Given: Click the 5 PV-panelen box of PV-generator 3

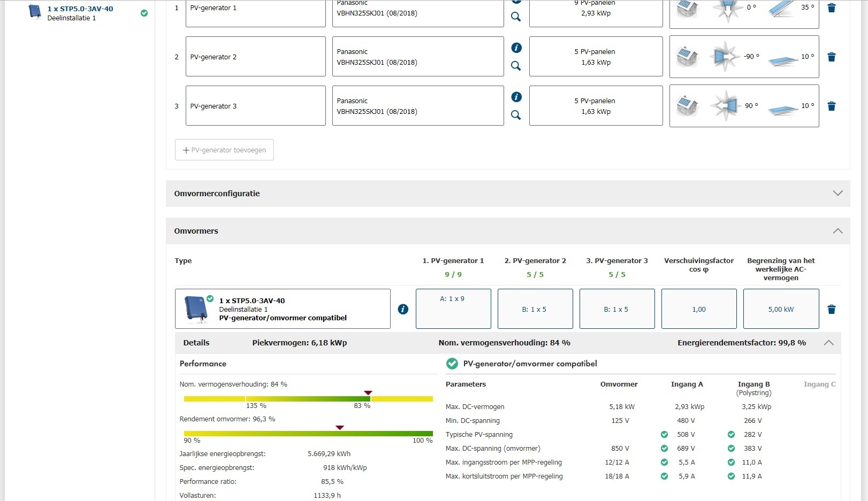Looking at the screenshot, I should 596,106.
